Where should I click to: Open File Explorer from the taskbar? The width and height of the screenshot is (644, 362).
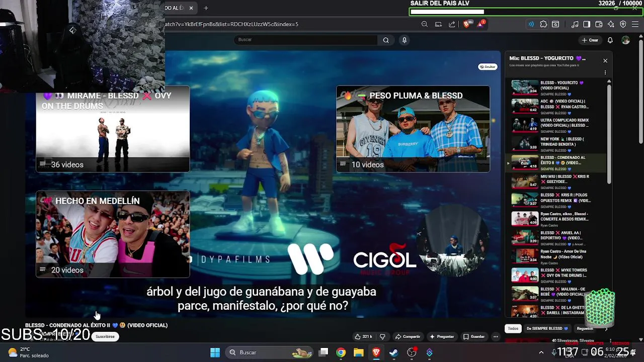click(358, 352)
